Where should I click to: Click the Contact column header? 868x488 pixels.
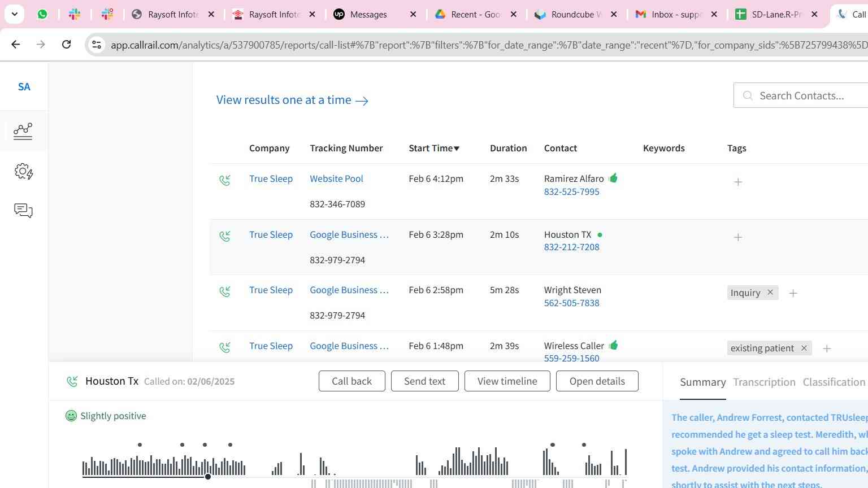tap(560, 148)
